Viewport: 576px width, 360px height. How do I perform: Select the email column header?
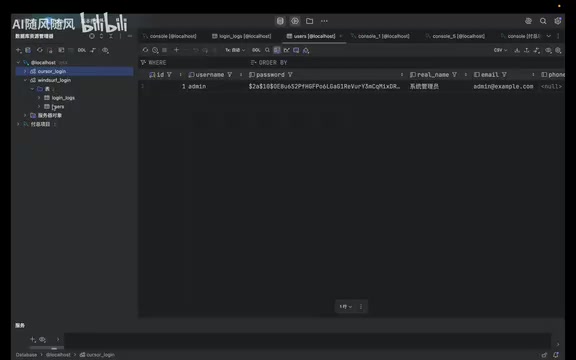[x=503, y=75]
